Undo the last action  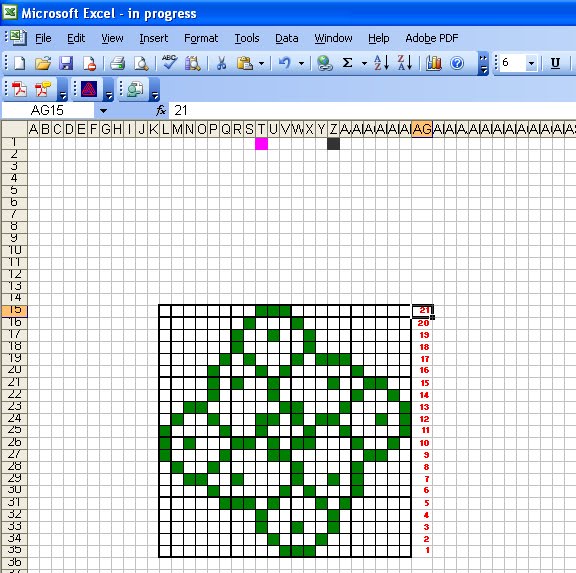284,63
